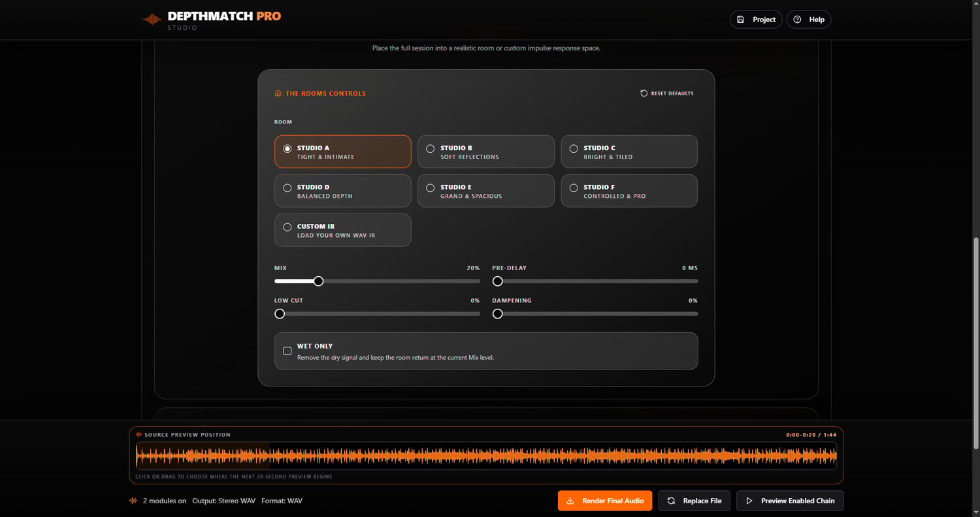The width and height of the screenshot is (980, 517).
Task: Click the Pre-Delay slider handle
Action: 498,281
